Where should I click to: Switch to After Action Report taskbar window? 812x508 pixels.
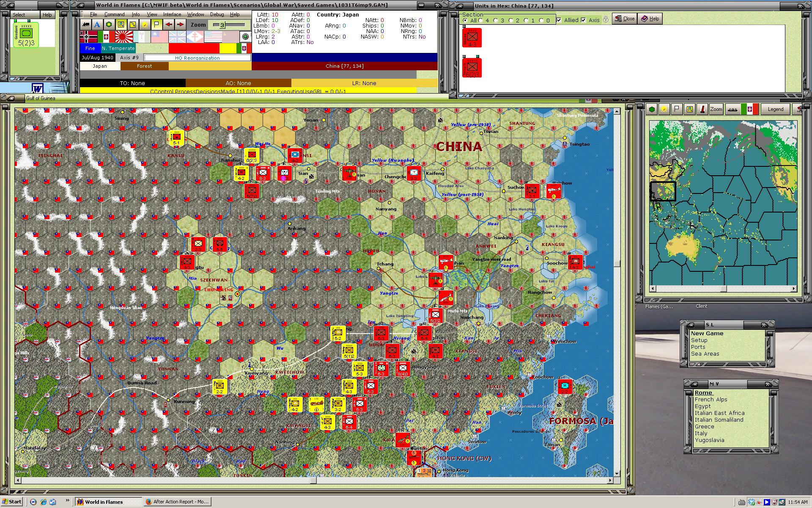177,502
